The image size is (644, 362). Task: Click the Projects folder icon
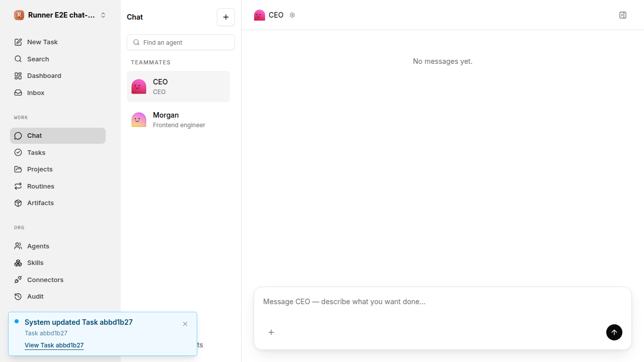click(18, 169)
